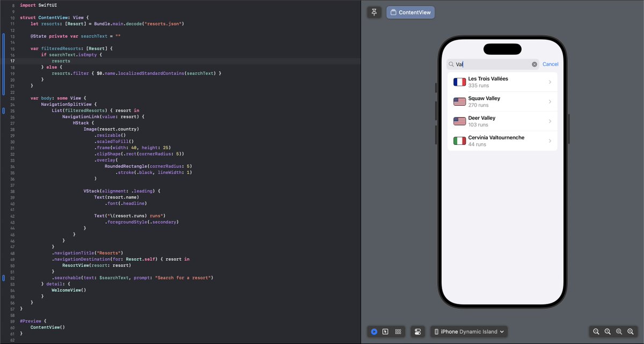Click the 'List(filteredResorts) { resort in' line

(96, 111)
